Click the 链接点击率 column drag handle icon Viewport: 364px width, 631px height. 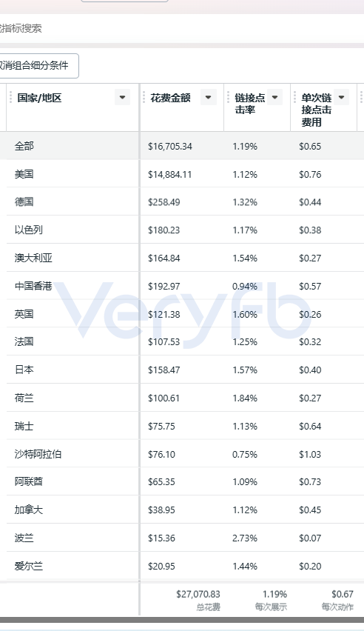point(228,97)
